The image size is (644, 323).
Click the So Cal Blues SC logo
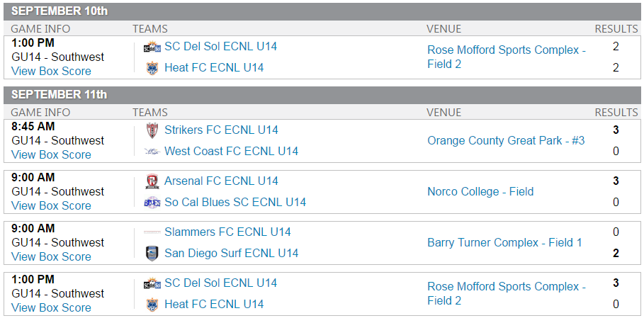pyautogui.click(x=152, y=203)
